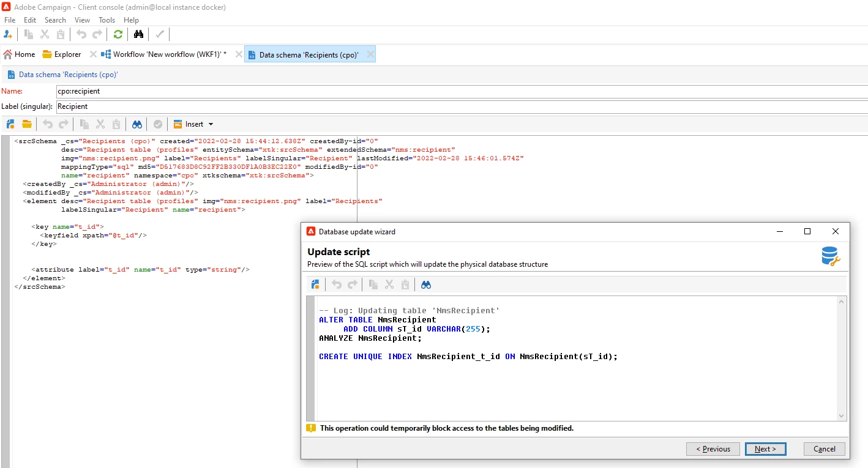Click the 'CREATE UNIQUE INDEX' SQL line
The height and width of the screenshot is (468, 868).
468,356
